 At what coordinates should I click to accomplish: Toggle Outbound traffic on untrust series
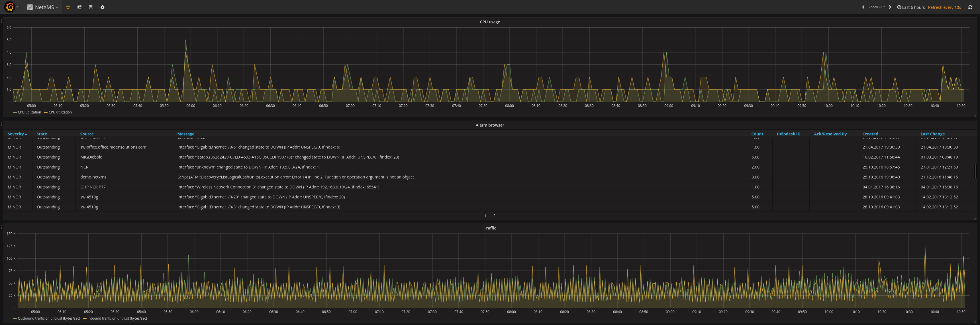(49, 318)
